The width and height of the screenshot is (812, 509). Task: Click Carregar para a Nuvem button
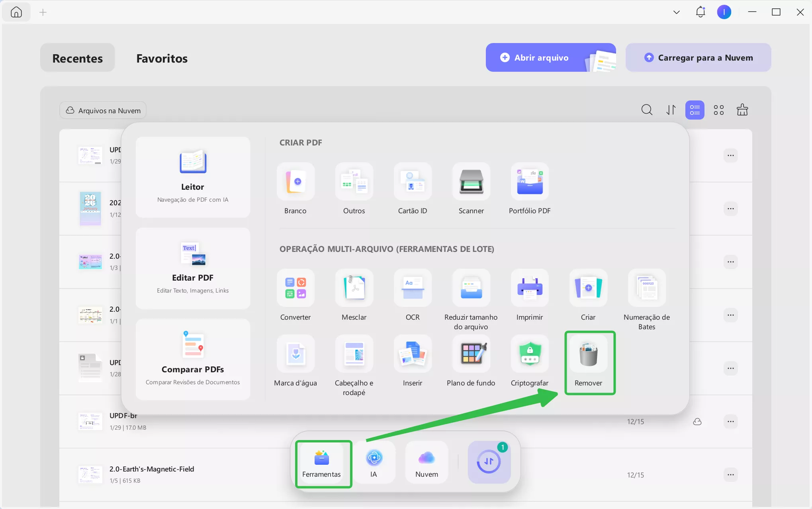pyautogui.click(x=698, y=58)
